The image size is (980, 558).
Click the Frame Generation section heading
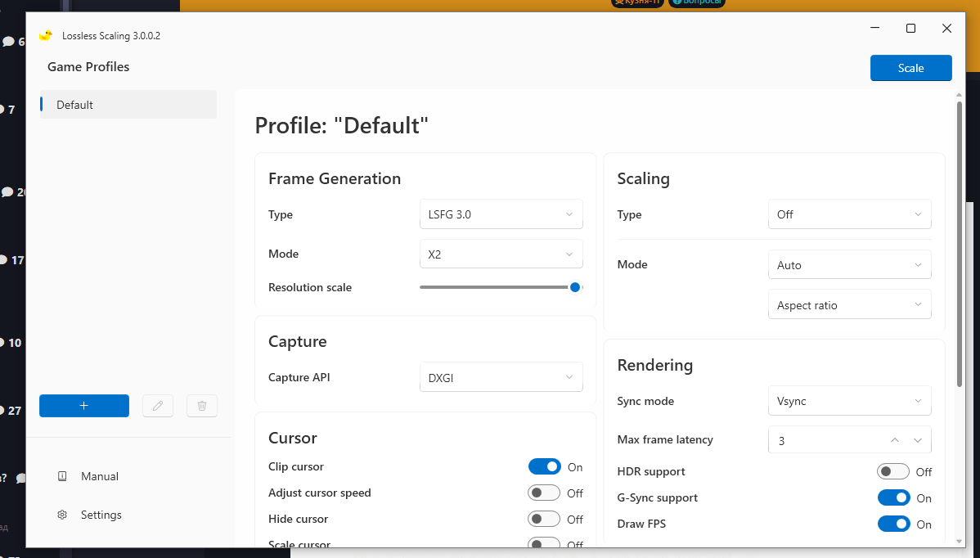point(335,178)
